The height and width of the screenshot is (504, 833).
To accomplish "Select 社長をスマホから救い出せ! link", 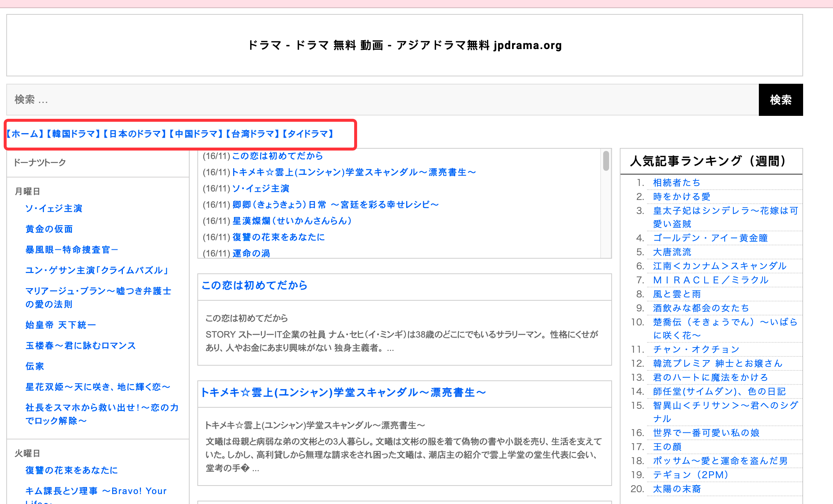I will point(102,414).
